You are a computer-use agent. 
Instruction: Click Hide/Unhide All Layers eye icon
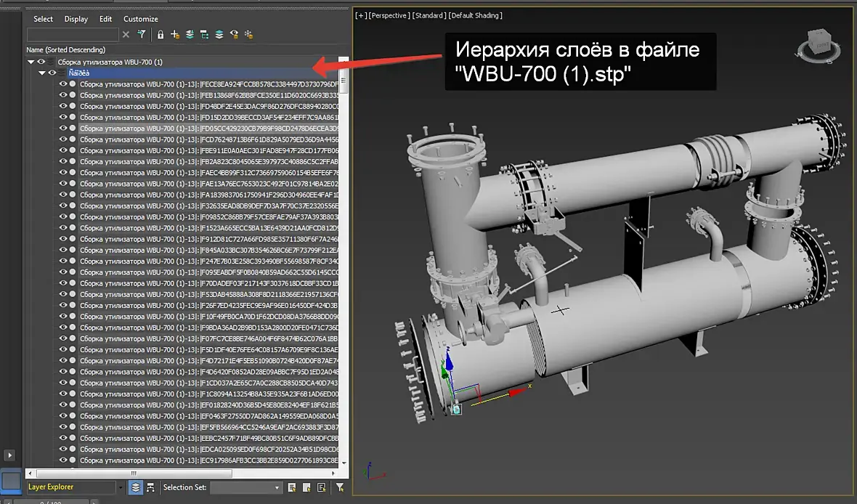234,34
